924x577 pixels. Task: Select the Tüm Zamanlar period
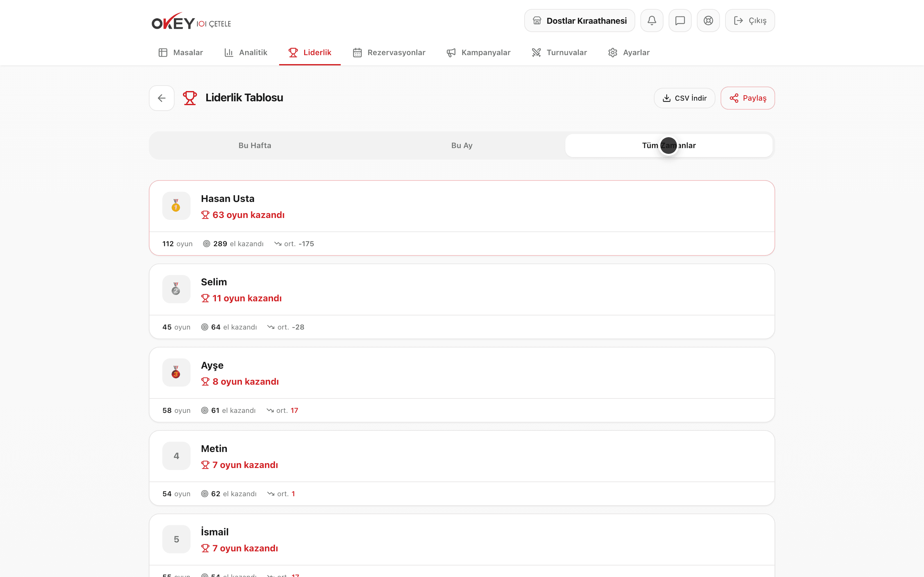click(x=669, y=146)
